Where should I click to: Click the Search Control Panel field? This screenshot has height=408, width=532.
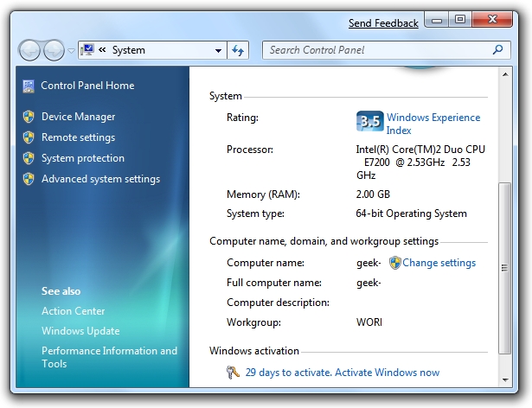(387, 50)
